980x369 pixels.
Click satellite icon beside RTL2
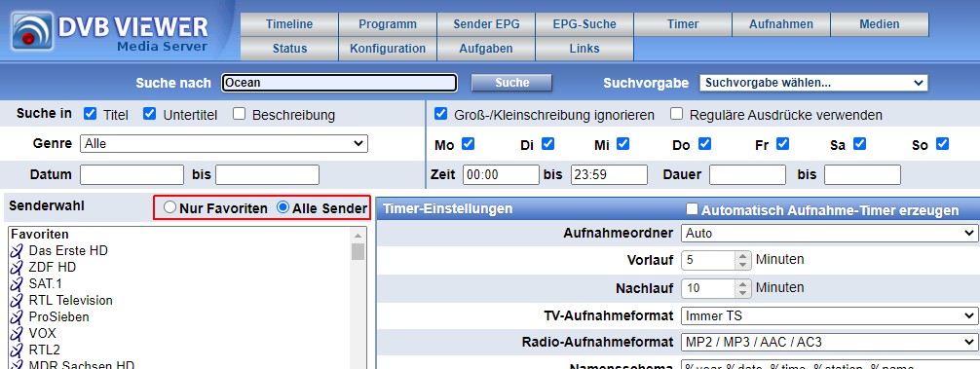tap(17, 351)
